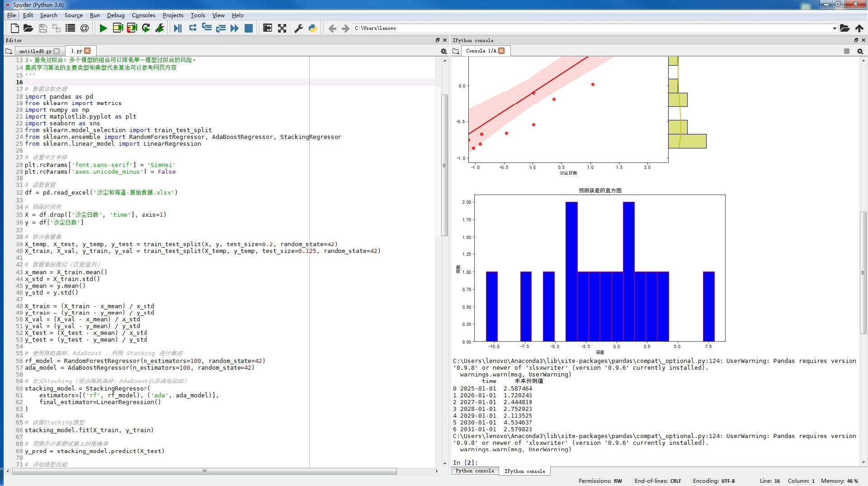This screenshot has width=868, height=486.
Task: Start debugging the file icon
Action: (x=178, y=28)
